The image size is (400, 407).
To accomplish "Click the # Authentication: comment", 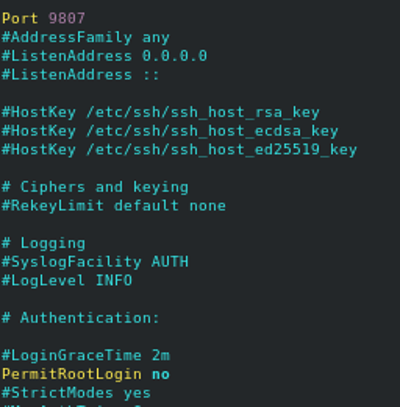I will point(80,318).
